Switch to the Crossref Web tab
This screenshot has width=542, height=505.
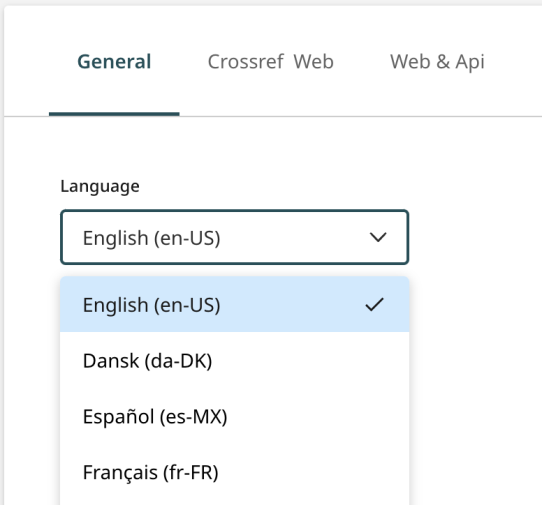[270, 62]
